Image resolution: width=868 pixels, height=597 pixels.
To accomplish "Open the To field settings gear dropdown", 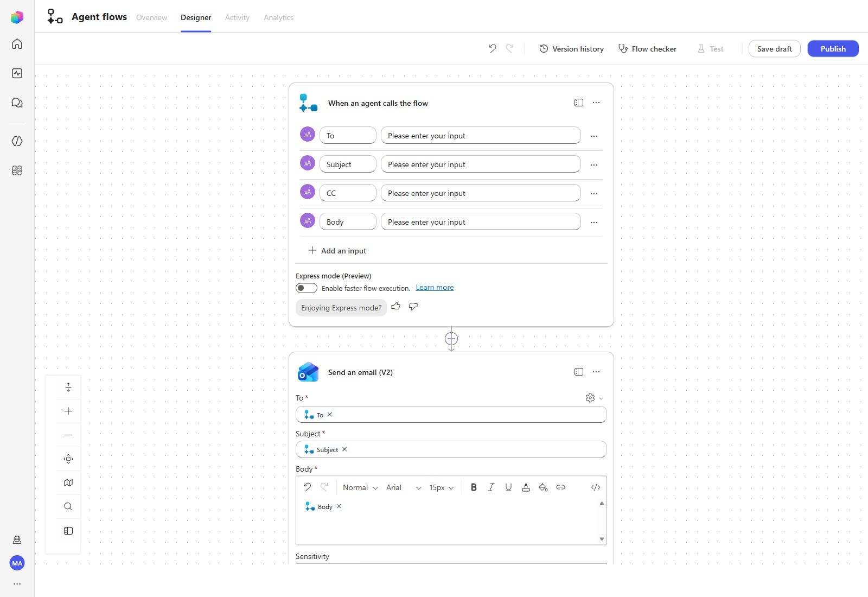I will [594, 398].
